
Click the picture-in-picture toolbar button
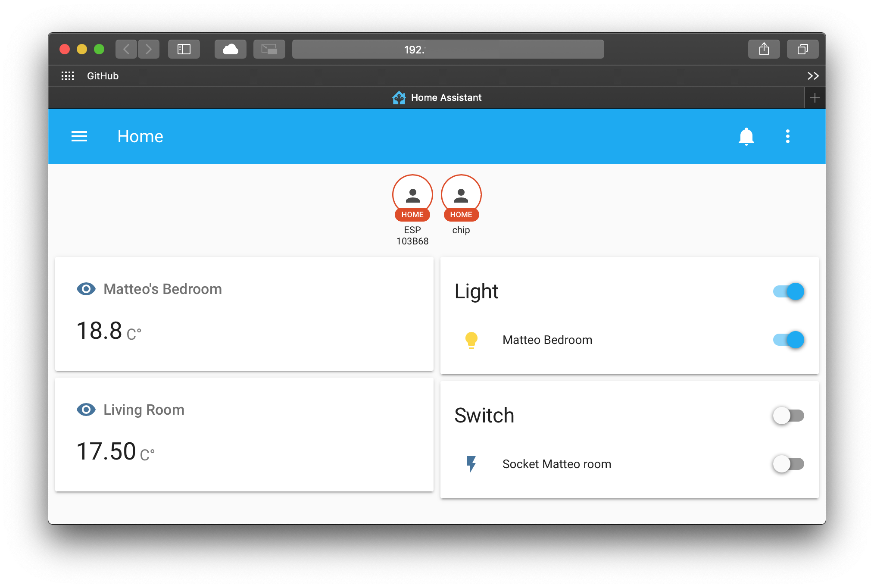tap(269, 49)
